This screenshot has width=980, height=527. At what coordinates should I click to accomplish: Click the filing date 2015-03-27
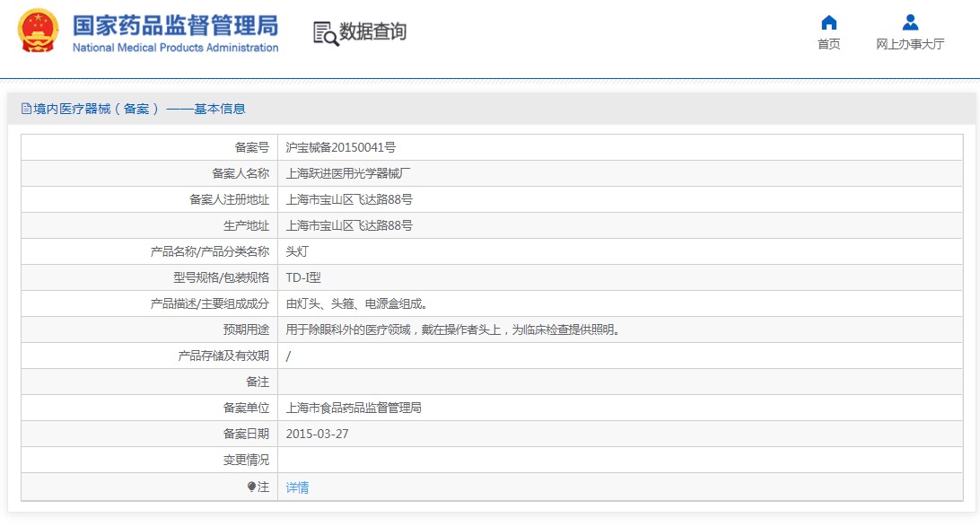(x=317, y=434)
